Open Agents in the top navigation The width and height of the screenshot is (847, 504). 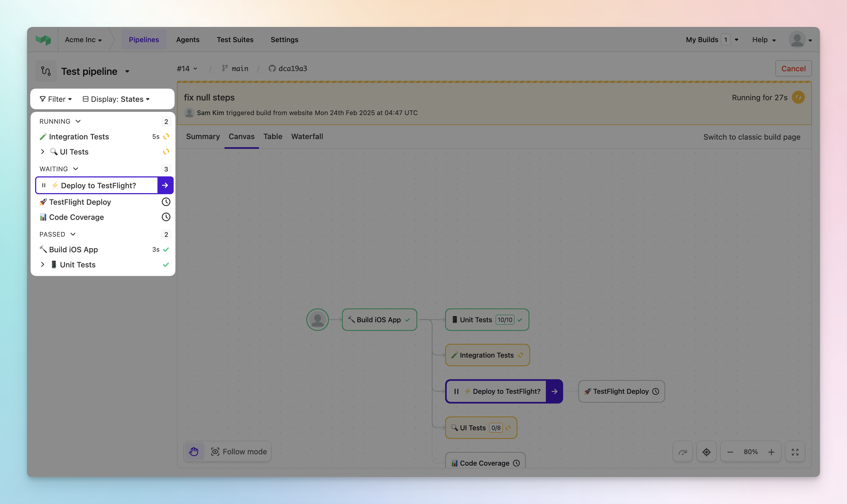[x=187, y=39]
